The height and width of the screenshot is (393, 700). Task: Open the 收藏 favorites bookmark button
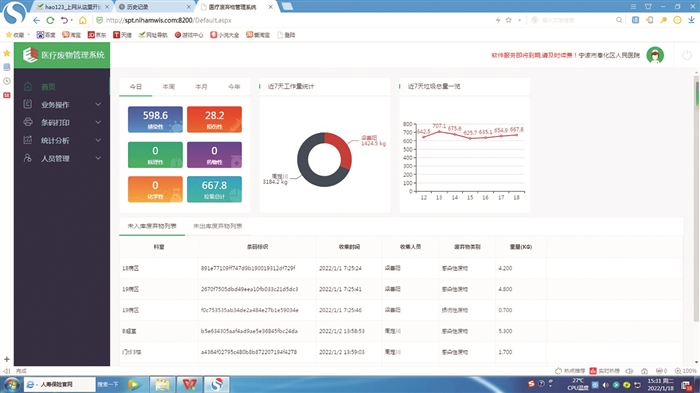point(16,35)
